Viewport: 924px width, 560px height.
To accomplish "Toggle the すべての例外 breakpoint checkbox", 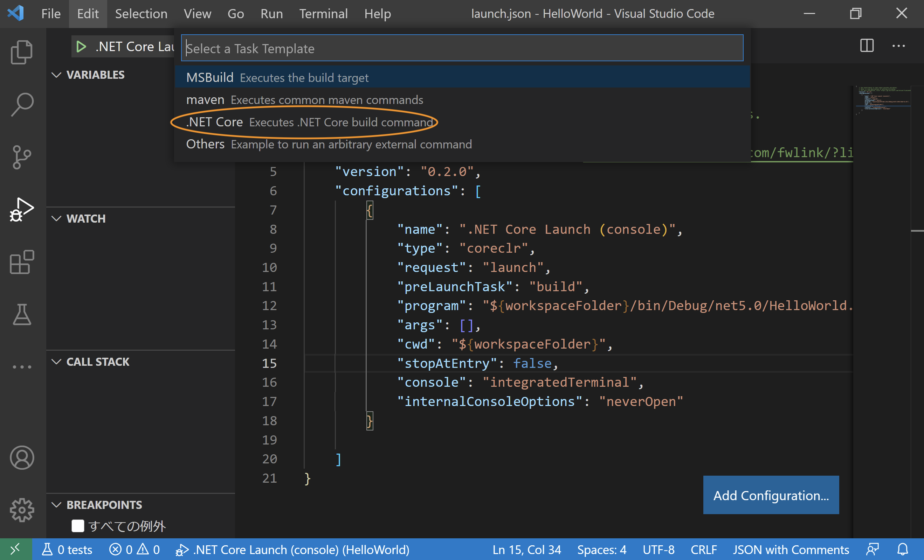I will point(78,525).
